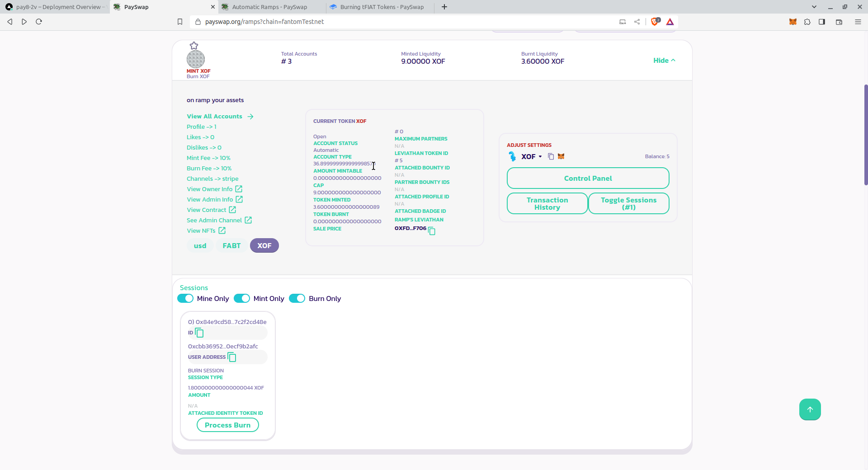Collapse the ramp details with Hide
The image size is (868, 470).
click(664, 61)
